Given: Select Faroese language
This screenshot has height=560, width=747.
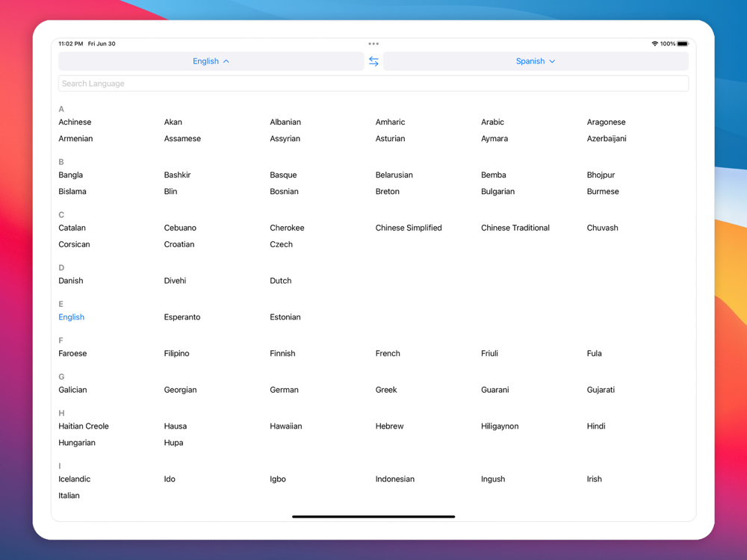Looking at the screenshot, I should (x=72, y=353).
